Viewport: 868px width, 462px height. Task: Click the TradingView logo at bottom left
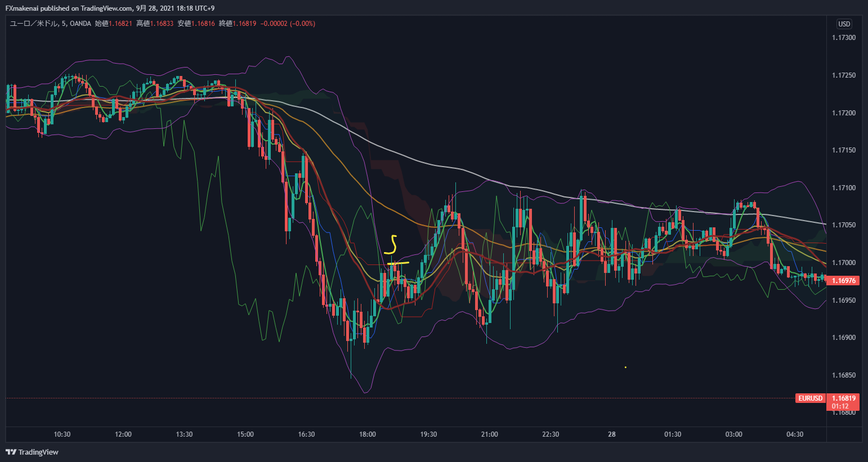coord(32,452)
